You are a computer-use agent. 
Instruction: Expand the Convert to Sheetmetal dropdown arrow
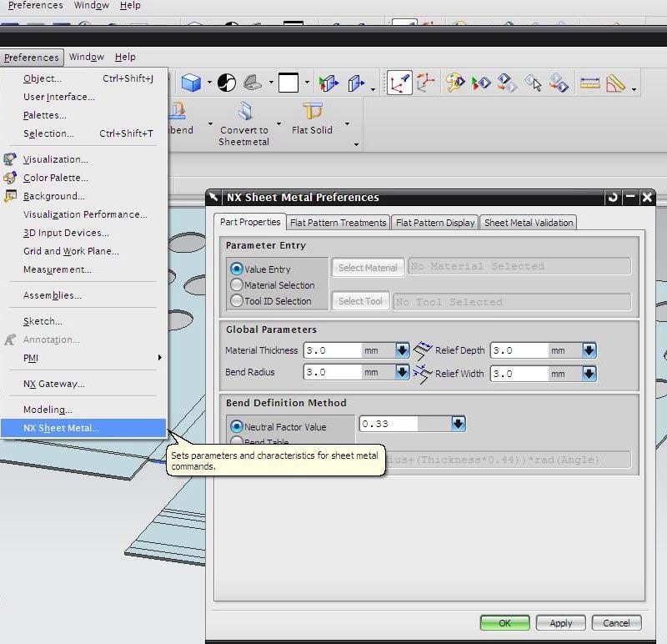point(279,123)
